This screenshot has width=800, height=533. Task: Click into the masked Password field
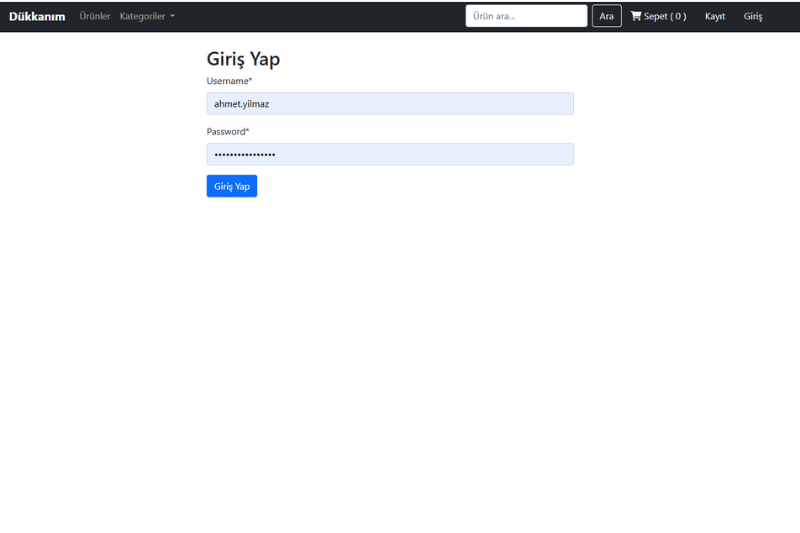tap(420, 154)
